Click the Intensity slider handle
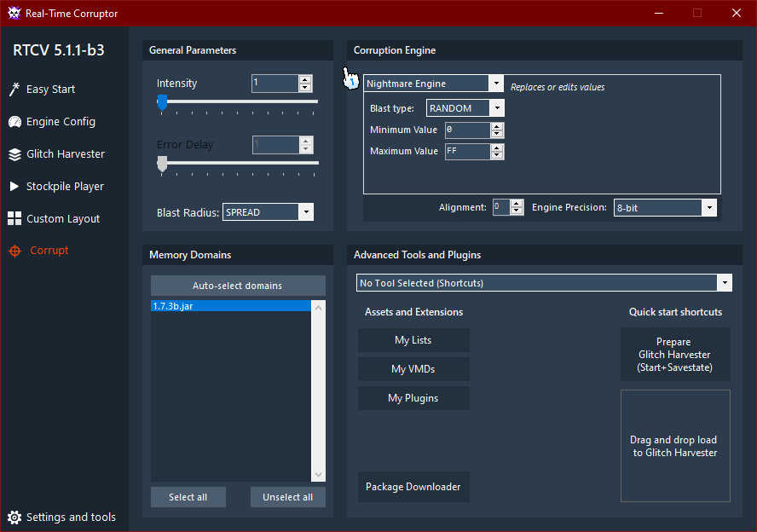This screenshot has width=757, height=532. [162, 102]
